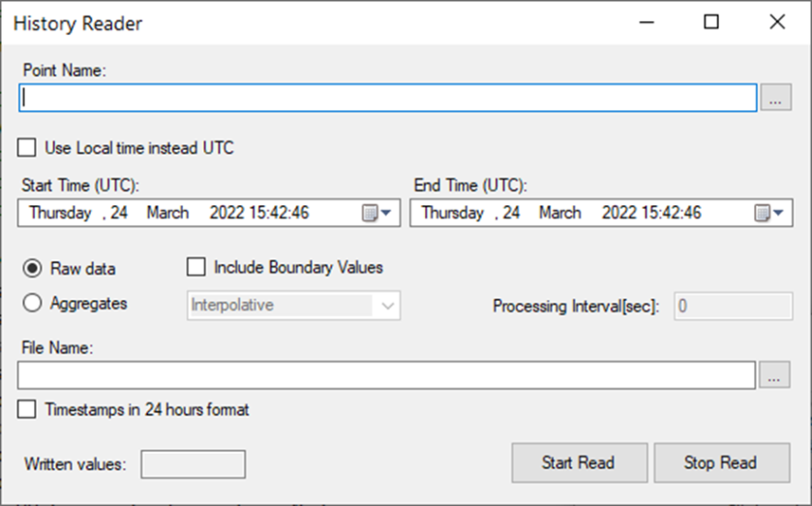Close the History Reader window
The width and height of the screenshot is (812, 506).
coord(776,22)
